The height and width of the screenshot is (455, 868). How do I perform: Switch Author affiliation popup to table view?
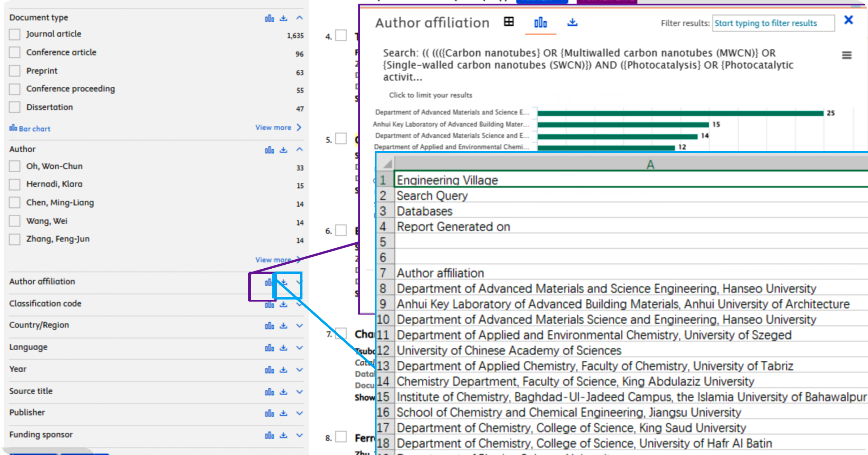pos(509,22)
